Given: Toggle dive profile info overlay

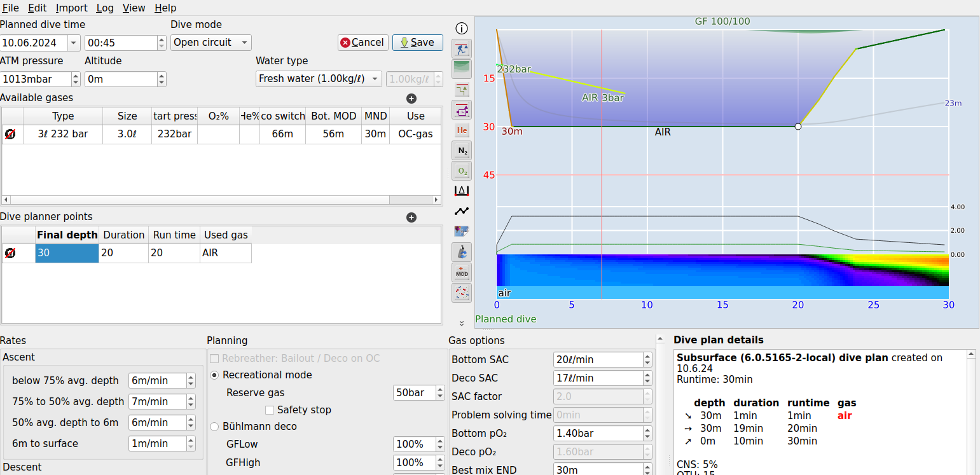Looking at the screenshot, I should click(462, 28).
